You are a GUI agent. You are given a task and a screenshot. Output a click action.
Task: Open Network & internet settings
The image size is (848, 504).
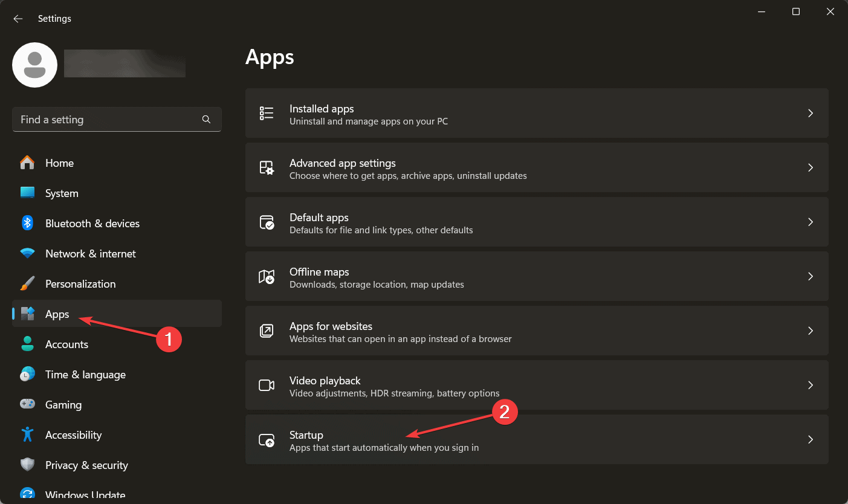point(117,254)
